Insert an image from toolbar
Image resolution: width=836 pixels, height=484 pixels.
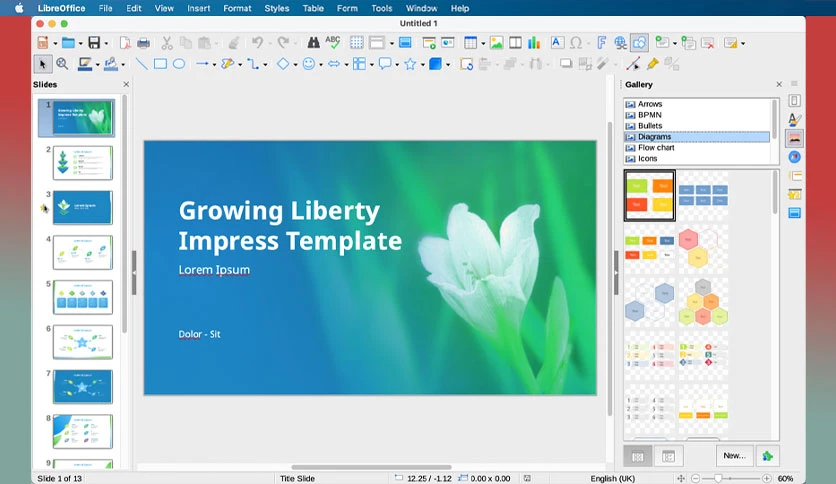tap(496, 43)
